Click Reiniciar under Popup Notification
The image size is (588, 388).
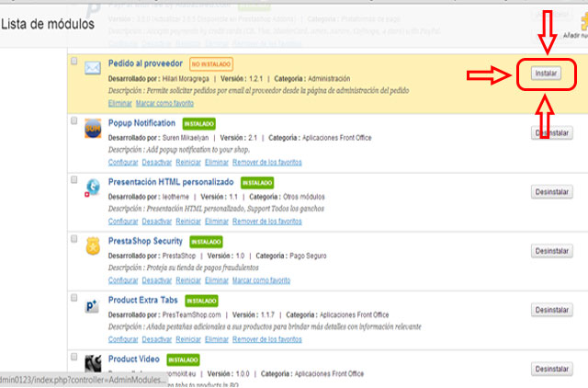pos(188,162)
